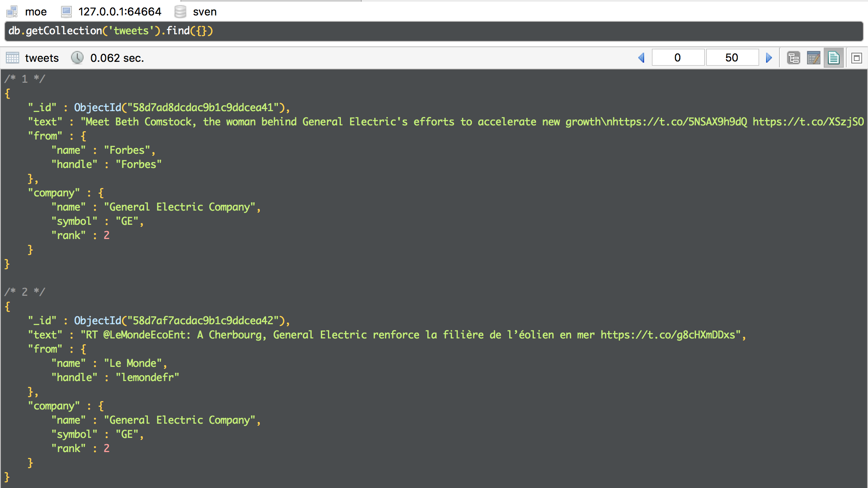Screen dimensions: 868x488
Task: Click the sven database name label
Action: click(x=205, y=12)
